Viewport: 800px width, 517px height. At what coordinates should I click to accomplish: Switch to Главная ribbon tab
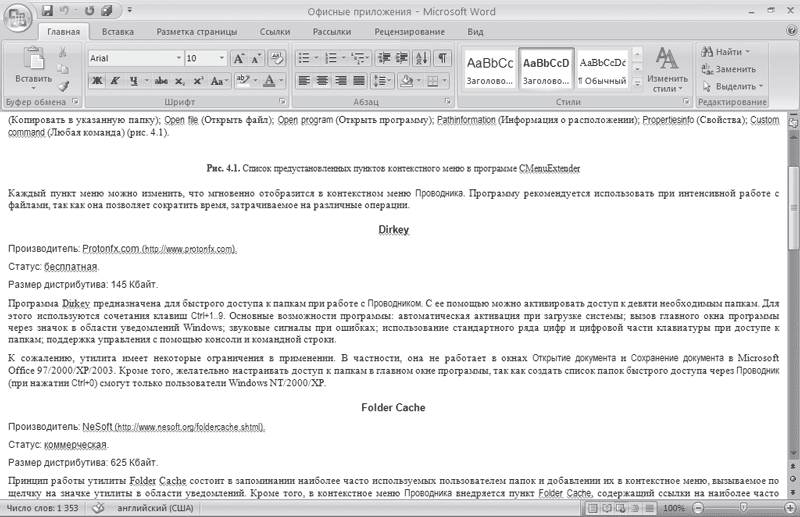[63, 32]
